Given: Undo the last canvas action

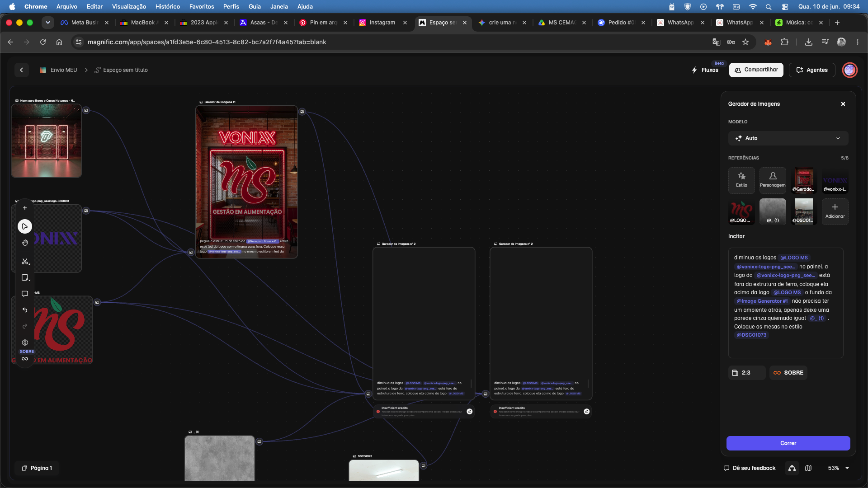Looking at the screenshot, I should 25,310.
